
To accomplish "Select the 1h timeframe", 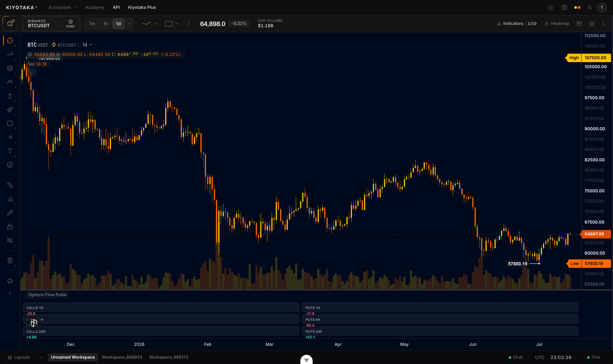I will pyautogui.click(x=105, y=24).
